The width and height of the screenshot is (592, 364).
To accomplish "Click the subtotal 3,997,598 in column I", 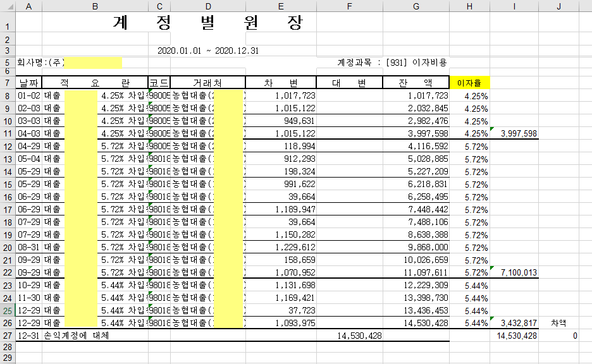I will click(514, 133).
